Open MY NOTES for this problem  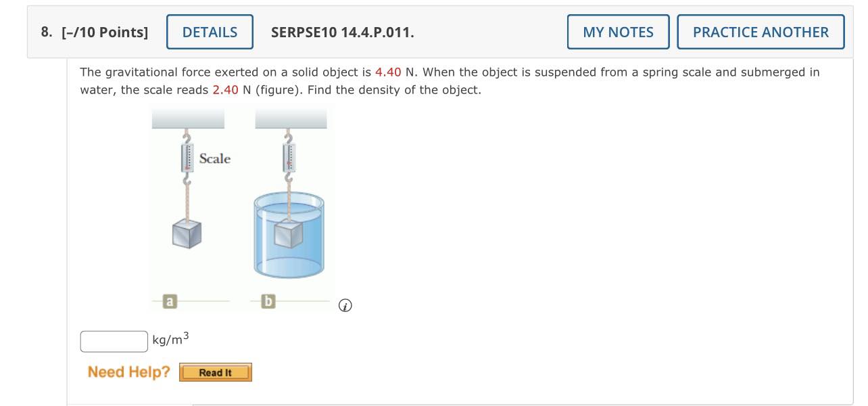tap(617, 32)
